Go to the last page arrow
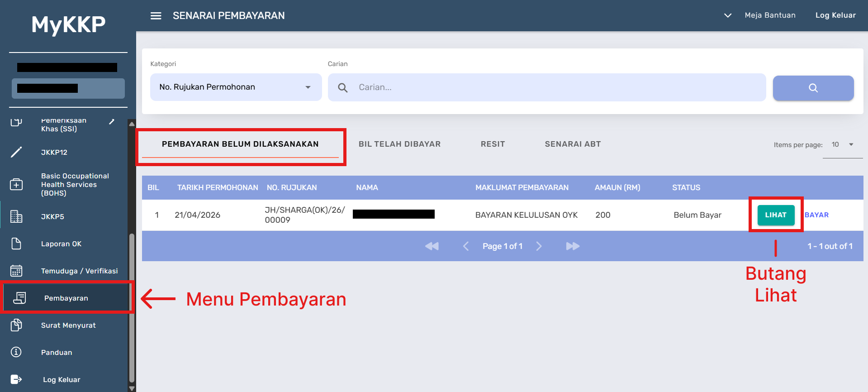This screenshot has height=392, width=868. (573, 246)
